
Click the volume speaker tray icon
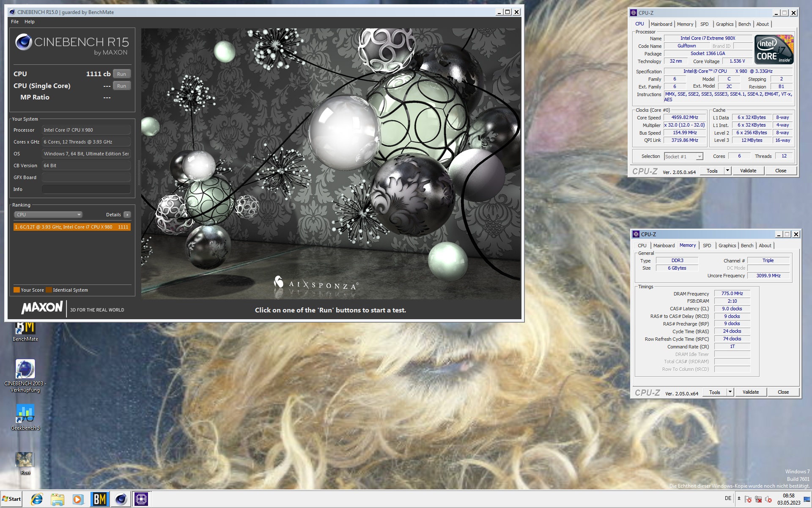[768, 500]
